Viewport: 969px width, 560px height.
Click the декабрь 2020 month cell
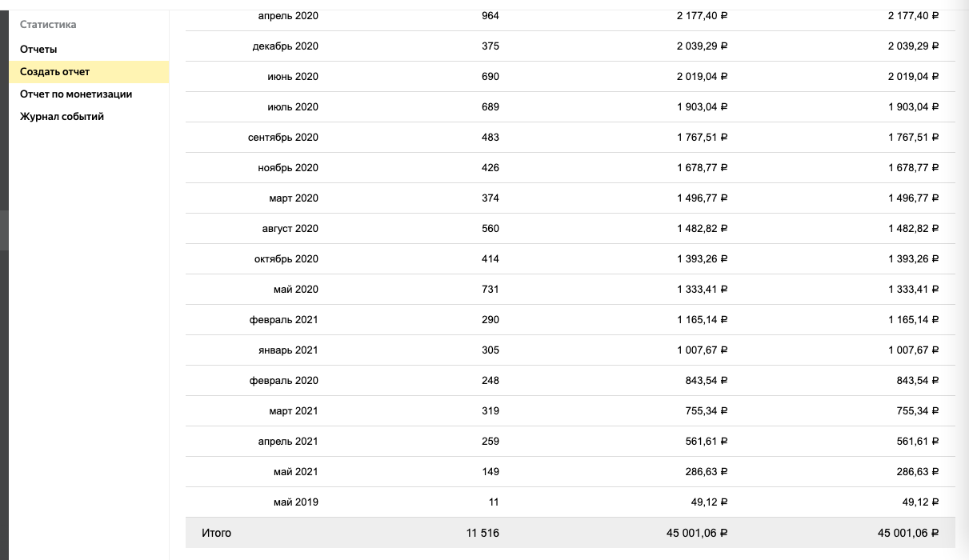(x=285, y=46)
